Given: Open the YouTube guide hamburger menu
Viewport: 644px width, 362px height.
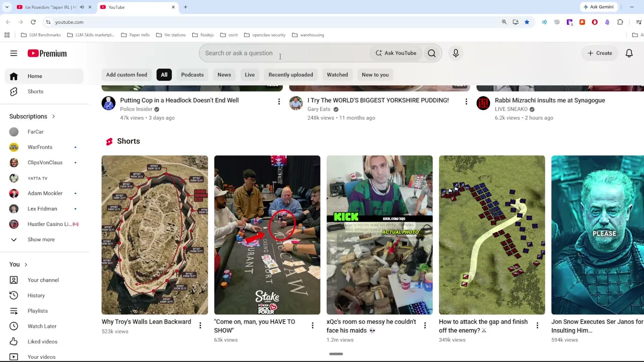Looking at the screenshot, I should (x=14, y=53).
